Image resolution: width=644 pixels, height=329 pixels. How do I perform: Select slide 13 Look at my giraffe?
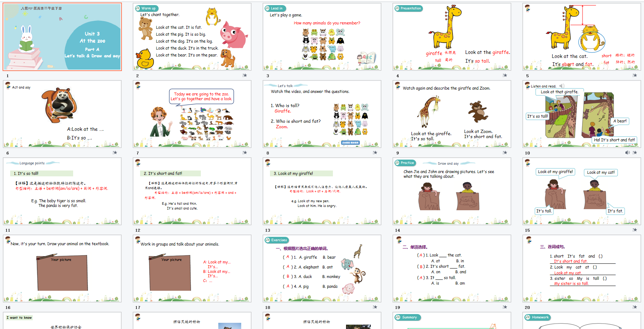click(x=322, y=191)
